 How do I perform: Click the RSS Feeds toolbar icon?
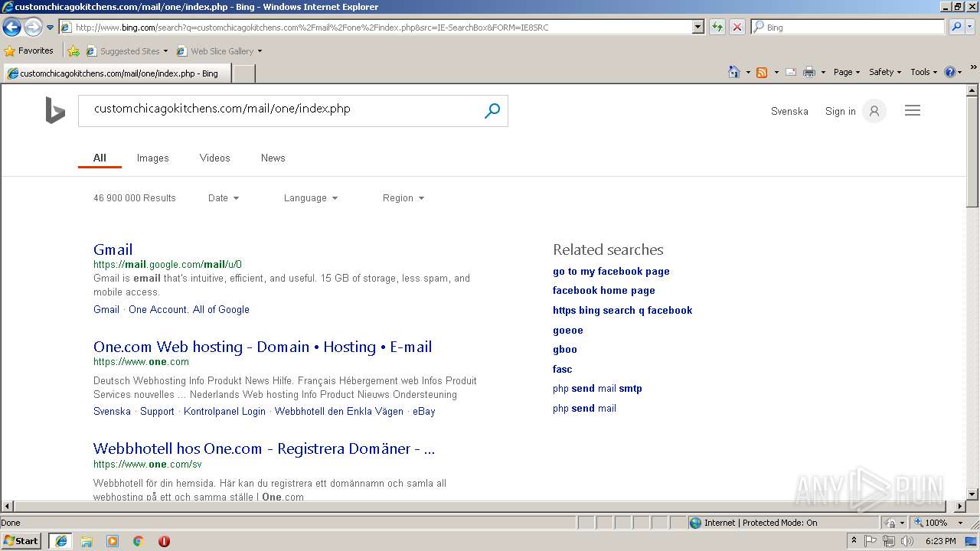point(762,72)
